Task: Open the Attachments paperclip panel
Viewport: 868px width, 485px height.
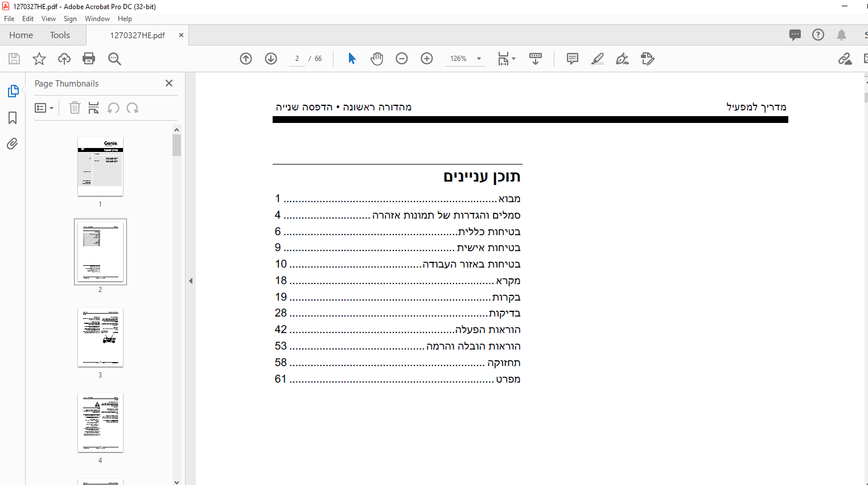Action: coord(13,143)
